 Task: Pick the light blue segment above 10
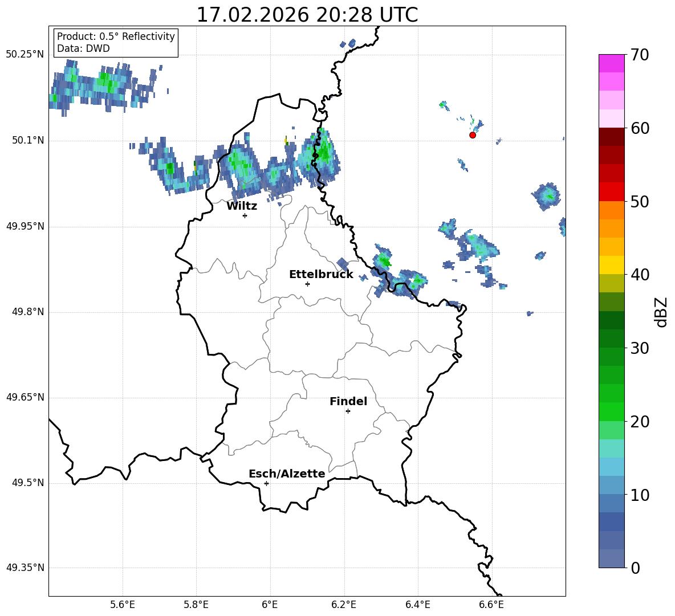[611, 485]
